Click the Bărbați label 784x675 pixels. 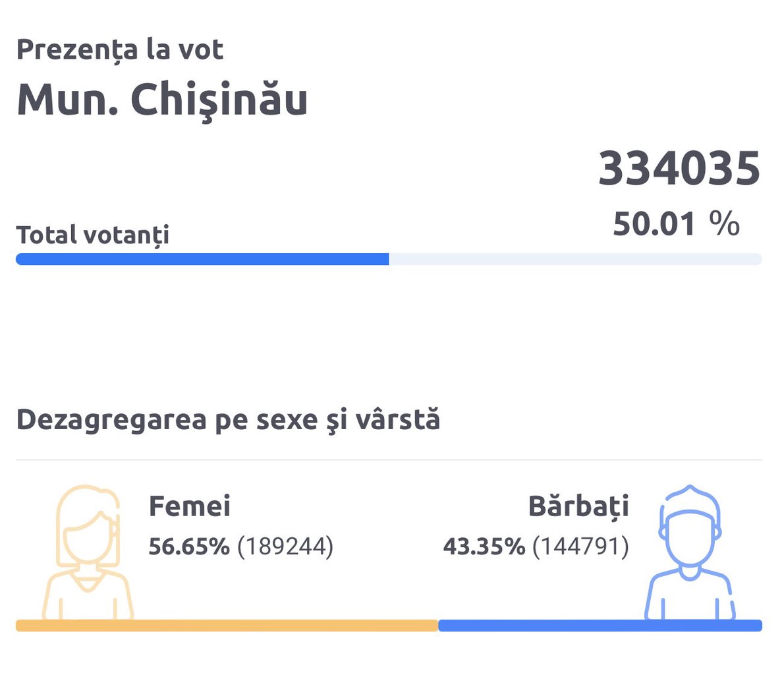coord(578,506)
